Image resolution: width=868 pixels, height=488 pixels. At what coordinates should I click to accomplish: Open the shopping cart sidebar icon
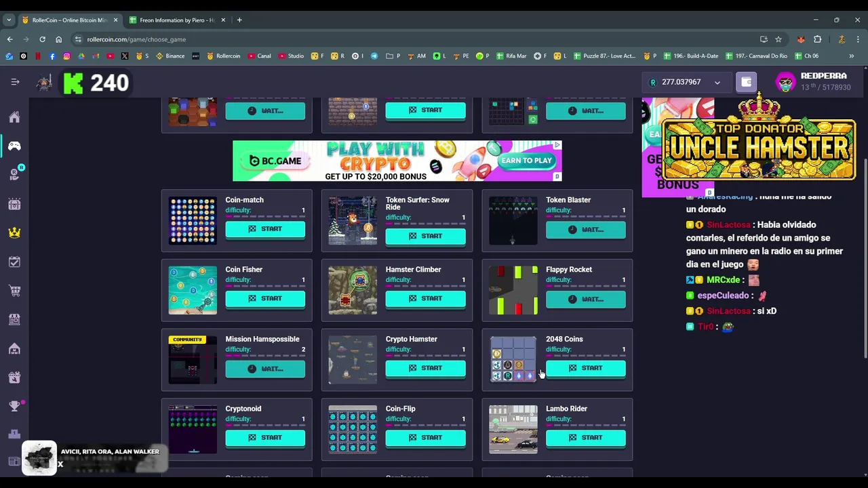(14, 291)
